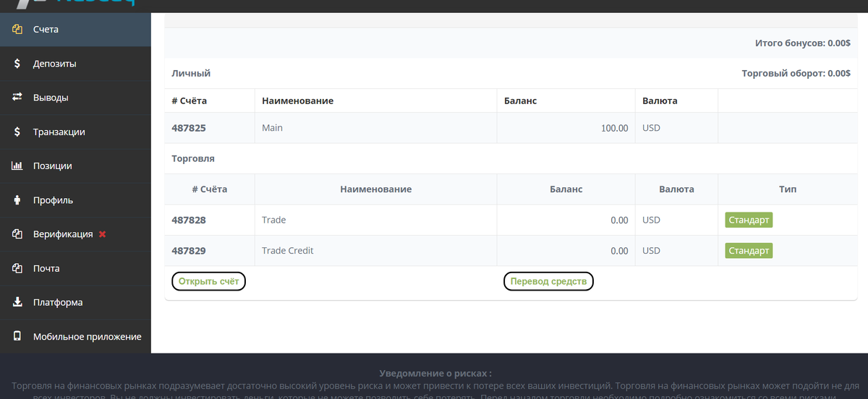The width and height of the screenshot is (868, 399).
Task: Open the Выводы page
Action: click(75, 98)
